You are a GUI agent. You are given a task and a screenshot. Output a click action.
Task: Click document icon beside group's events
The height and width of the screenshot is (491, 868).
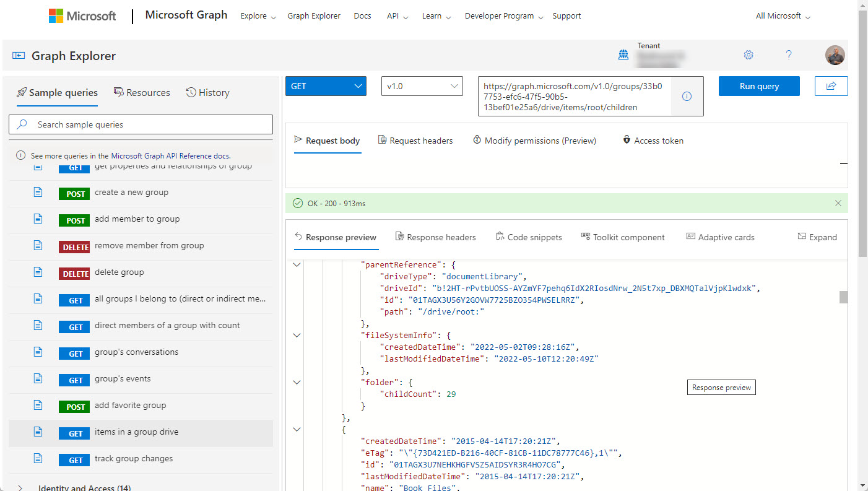pyautogui.click(x=38, y=379)
